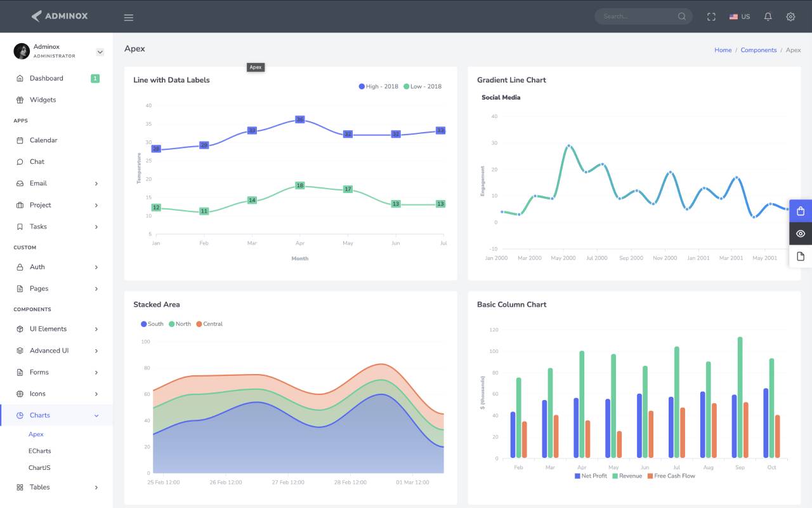Toggle the Low - 2018 legend series

[x=422, y=86]
